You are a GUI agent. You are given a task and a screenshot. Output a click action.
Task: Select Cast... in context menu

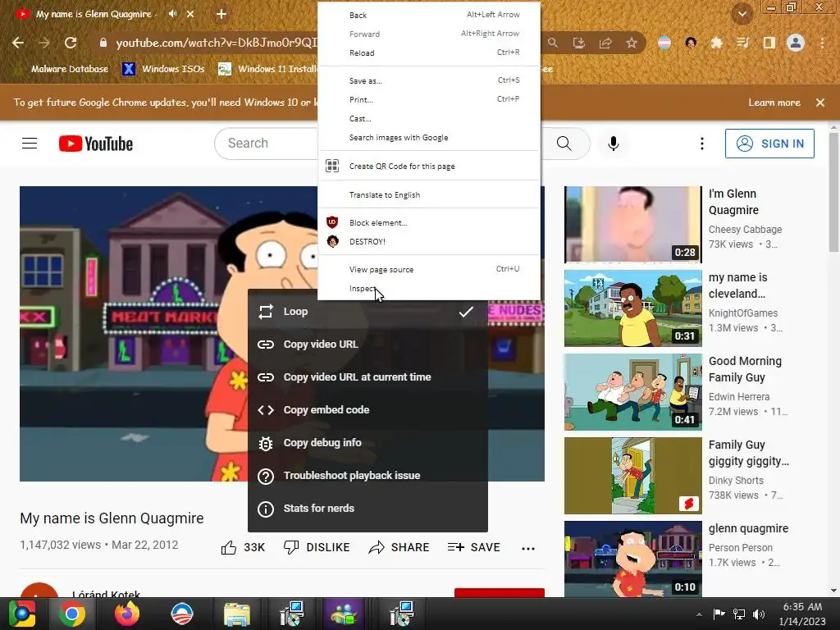428,118
